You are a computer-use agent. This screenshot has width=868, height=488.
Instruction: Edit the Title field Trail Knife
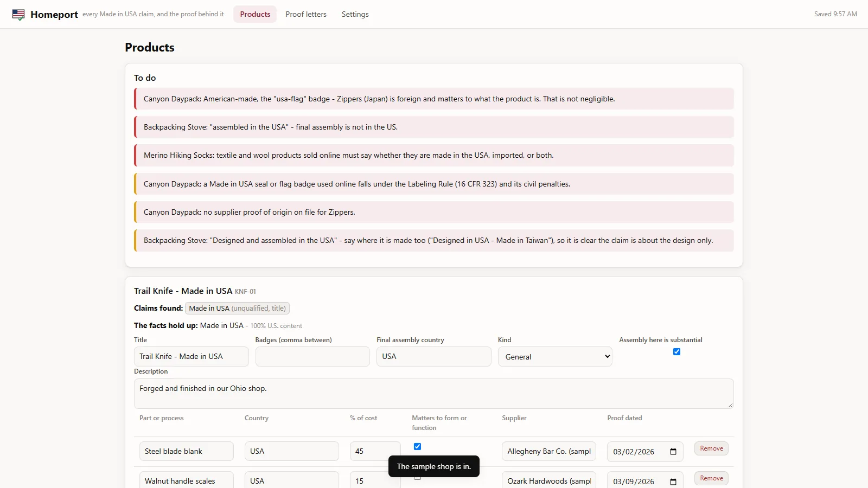(x=192, y=357)
